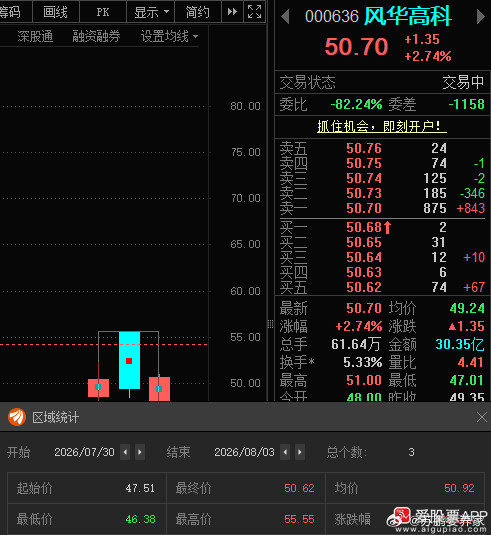Image resolution: width=491 pixels, height=535 pixels.
Task: Click the cyan candlestick in chart
Action: click(x=129, y=360)
